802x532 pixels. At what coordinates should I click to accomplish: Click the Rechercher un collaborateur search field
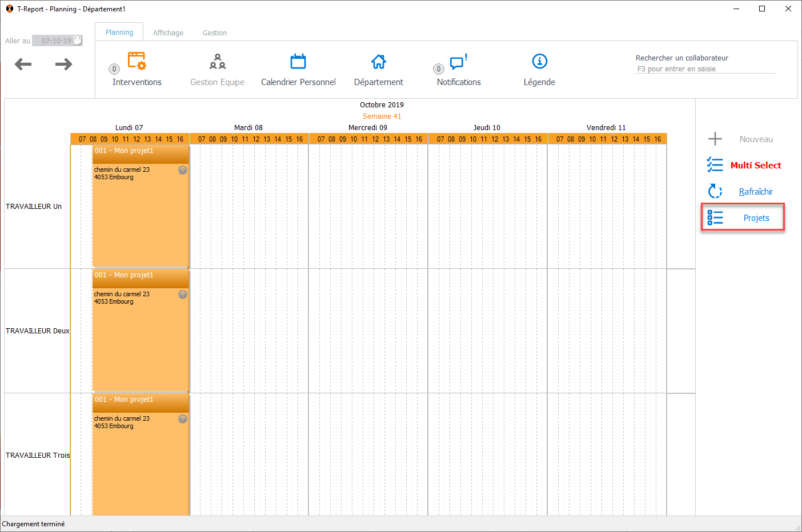[705, 69]
